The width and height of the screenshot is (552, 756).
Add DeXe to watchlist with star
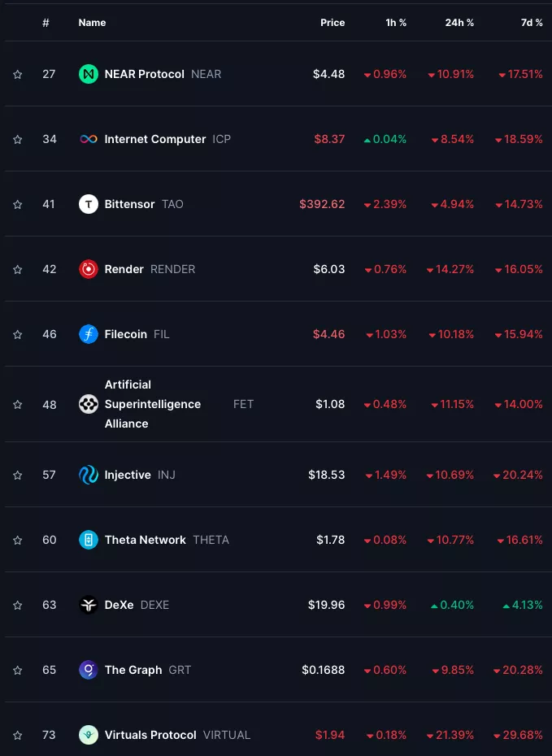click(x=18, y=606)
